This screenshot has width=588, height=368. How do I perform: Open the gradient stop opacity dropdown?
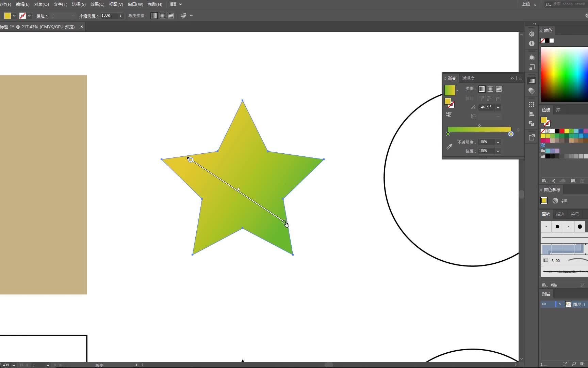coord(498,142)
